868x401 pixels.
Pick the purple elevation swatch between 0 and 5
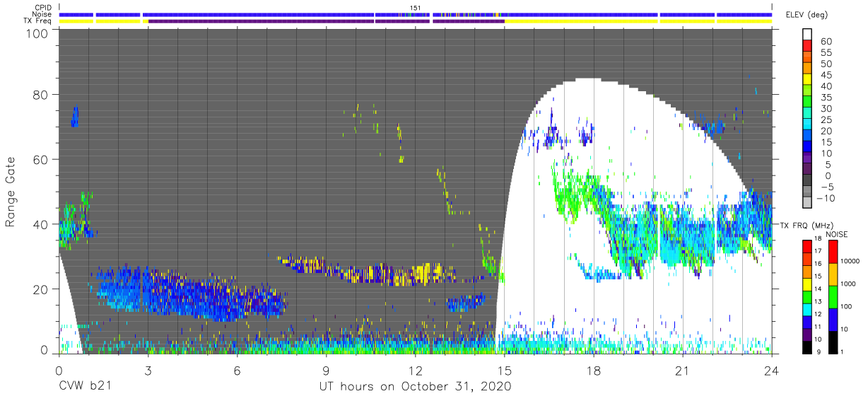tap(809, 170)
